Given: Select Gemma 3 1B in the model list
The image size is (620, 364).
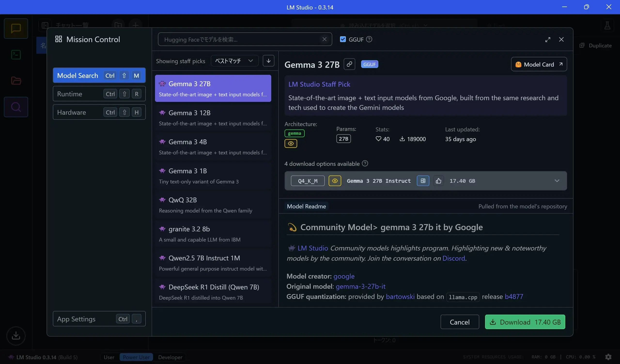Looking at the screenshot, I should [x=213, y=175].
